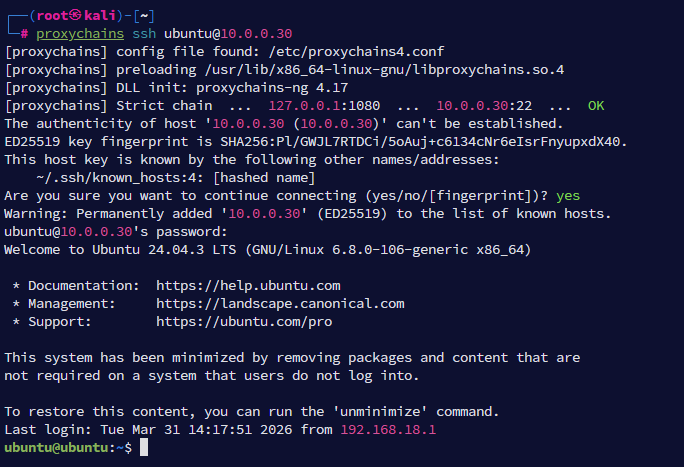Click the Welcome to Ubuntu 24.04.3 LTS line
This screenshot has height=467, width=684.
pyautogui.click(x=268, y=249)
